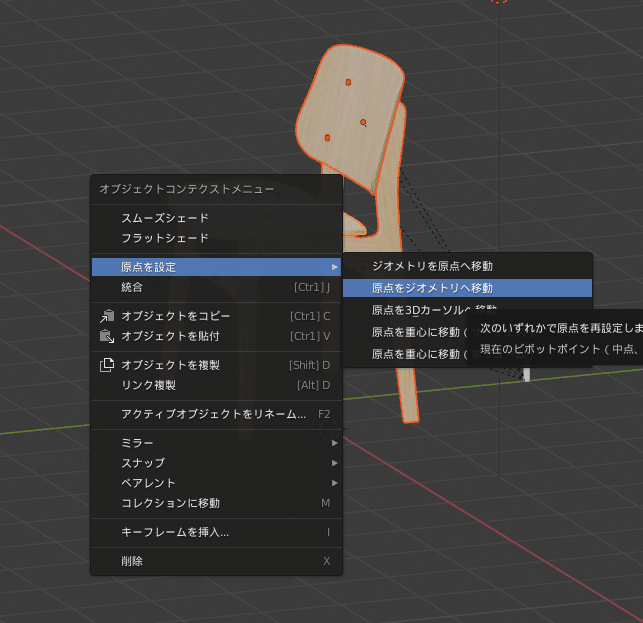Select キーフレームを挿入 entry
643x623 pixels.
pyautogui.click(x=216, y=532)
